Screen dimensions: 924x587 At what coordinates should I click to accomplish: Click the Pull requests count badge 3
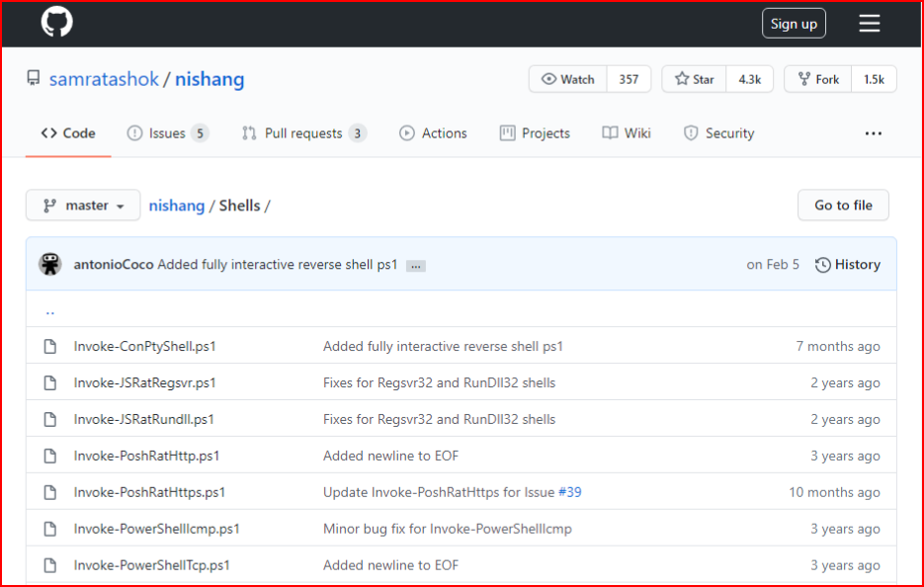[x=357, y=133]
